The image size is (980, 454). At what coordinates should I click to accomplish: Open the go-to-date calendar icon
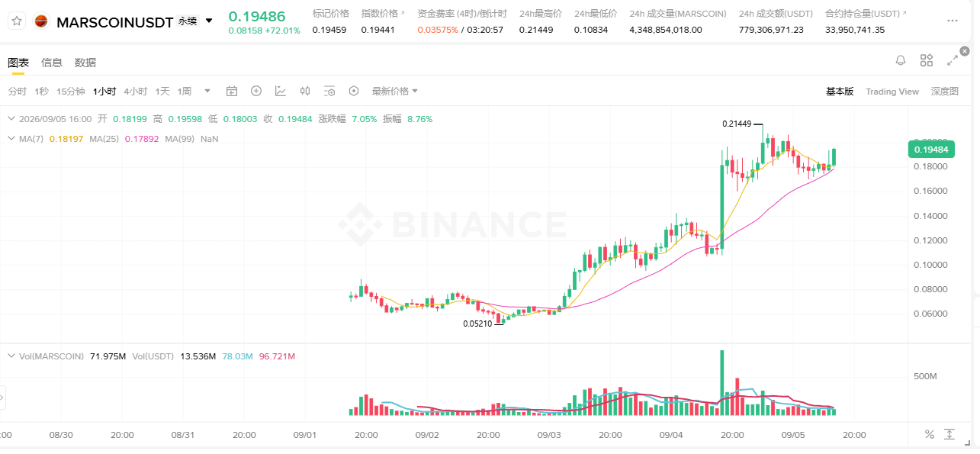(232, 91)
